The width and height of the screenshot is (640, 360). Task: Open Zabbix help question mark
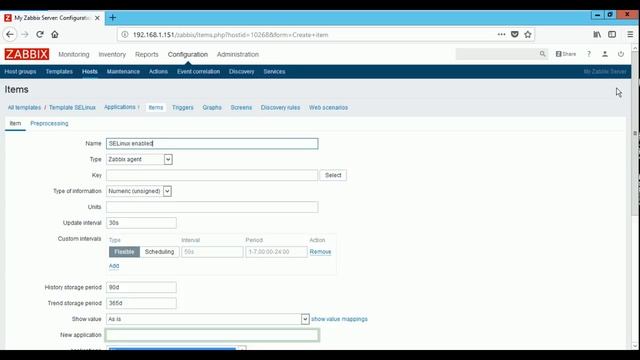(x=589, y=54)
